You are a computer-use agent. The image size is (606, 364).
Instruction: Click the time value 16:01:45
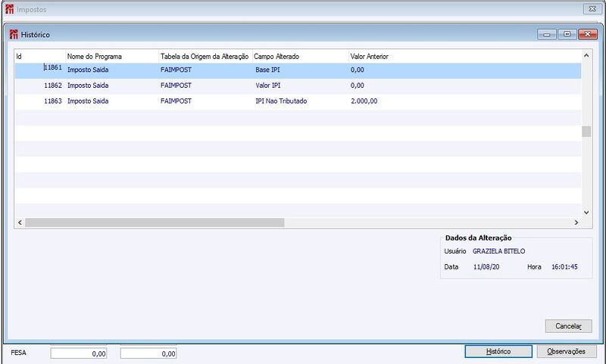(x=564, y=266)
